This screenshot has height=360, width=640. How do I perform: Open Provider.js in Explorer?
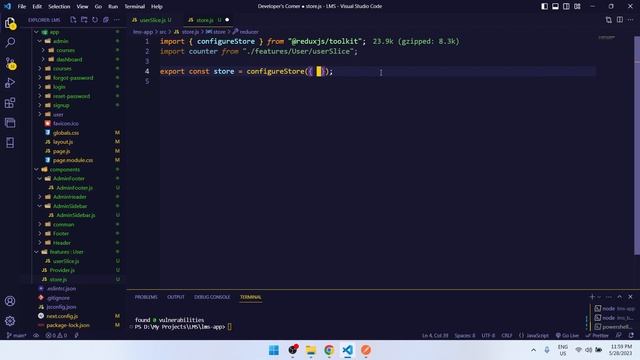[62, 270]
